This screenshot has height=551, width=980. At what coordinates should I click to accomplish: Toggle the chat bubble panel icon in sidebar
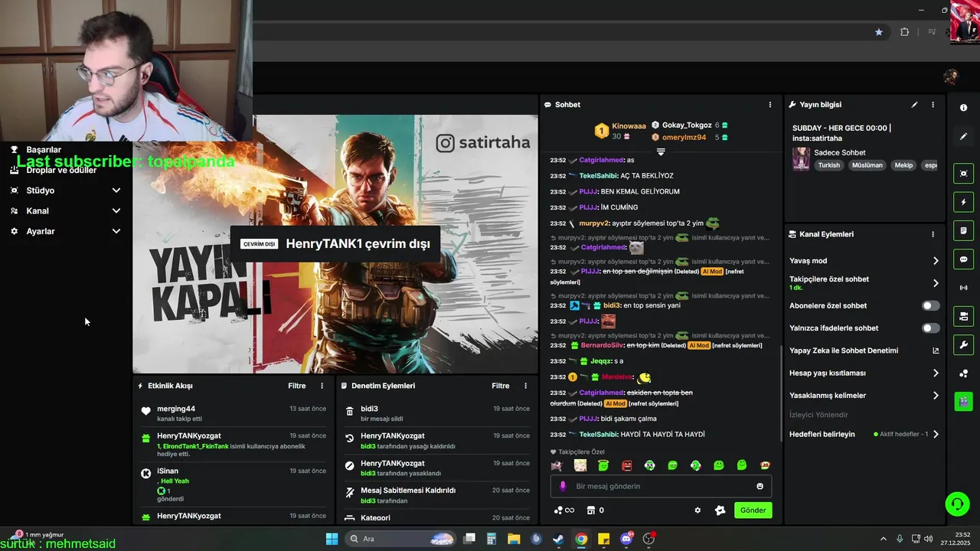point(963,259)
